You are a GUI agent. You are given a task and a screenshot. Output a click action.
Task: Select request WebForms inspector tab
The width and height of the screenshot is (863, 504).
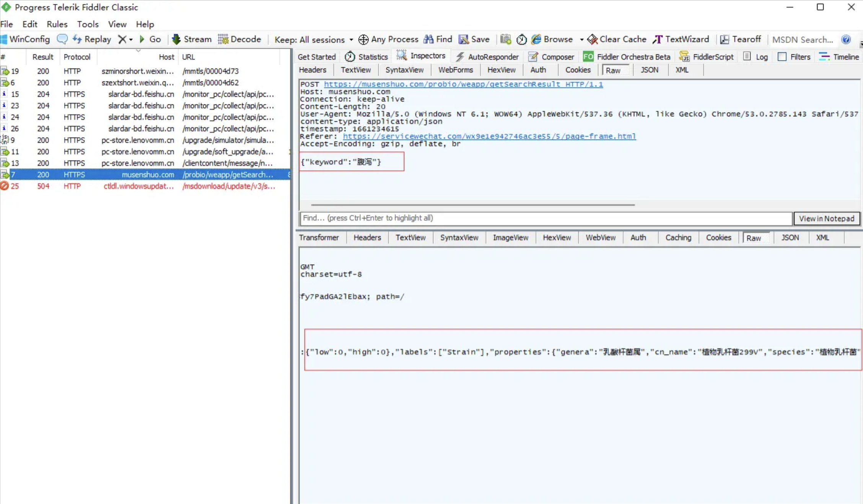click(x=456, y=70)
